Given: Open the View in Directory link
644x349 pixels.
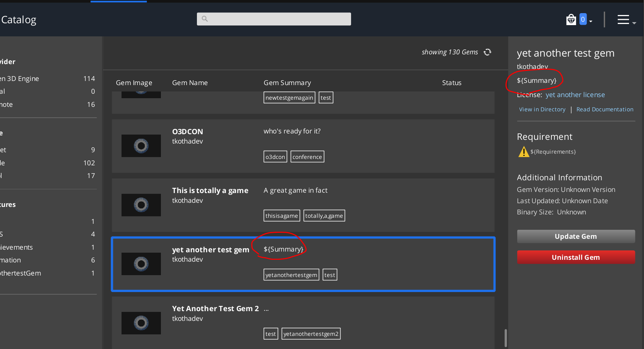Looking at the screenshot, I should click(x=542, y=109).
